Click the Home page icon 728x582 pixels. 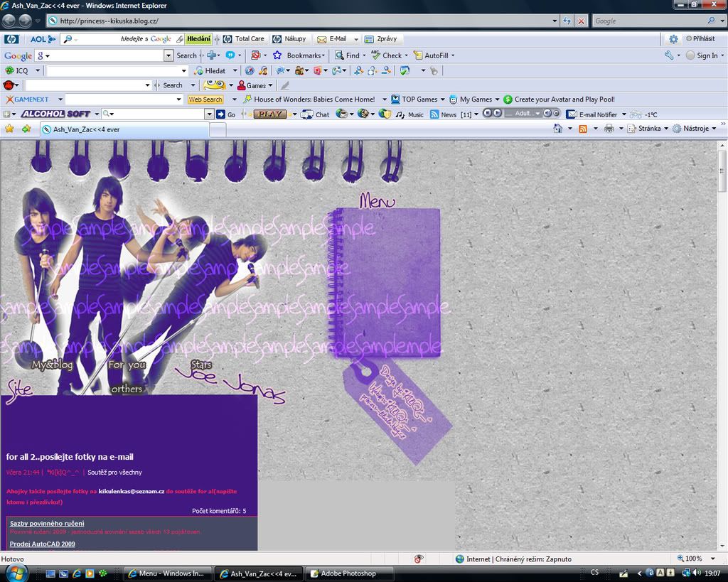click(558, 129)
